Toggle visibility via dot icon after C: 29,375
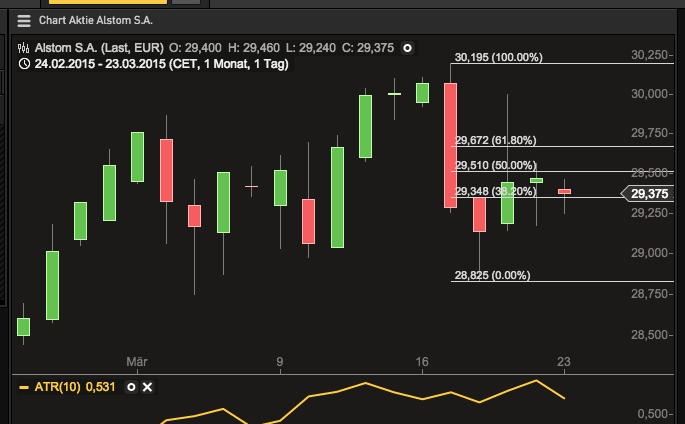This screenshot has height=424, width=685. point(407,47)
